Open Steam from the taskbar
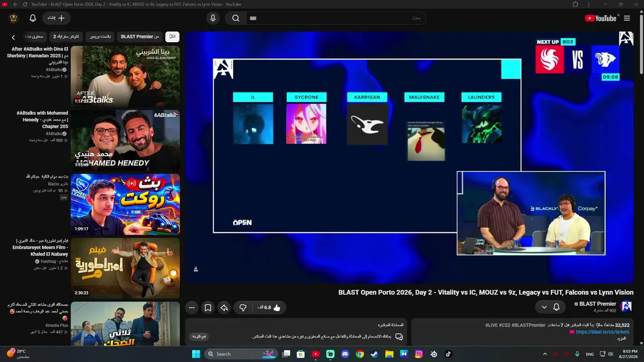Viewport: 644px width, 362px height. (374, 354)
